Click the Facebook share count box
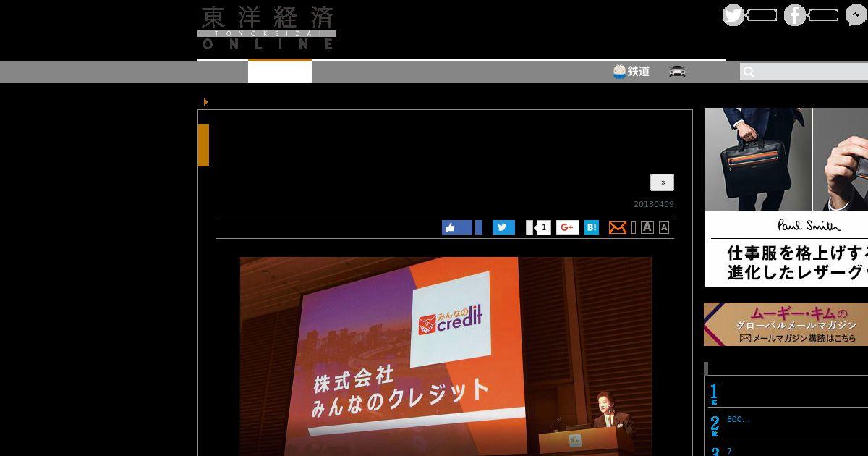Image resolution: width=868 pixels, height=456 pixels. [478, 227]
